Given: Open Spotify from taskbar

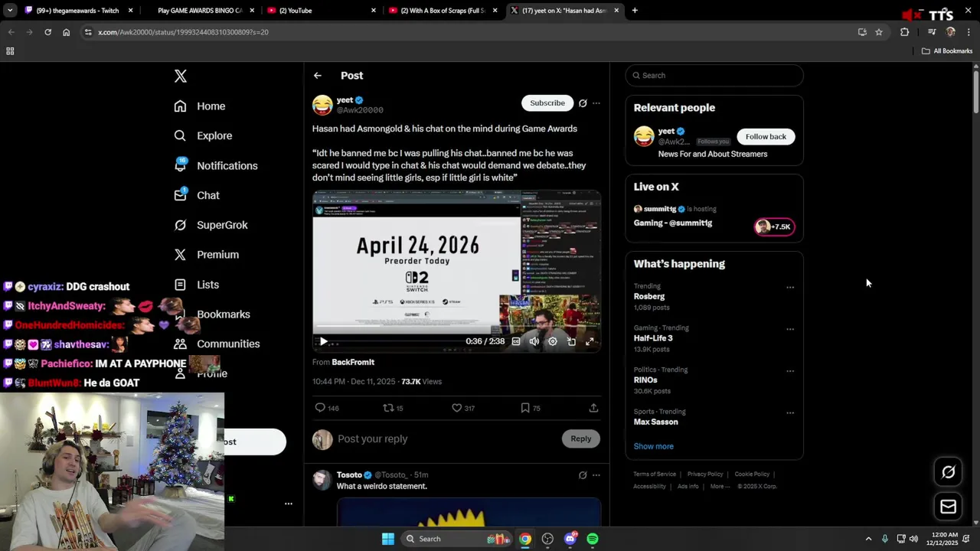Looking at the screenshot, I should 593,539.
